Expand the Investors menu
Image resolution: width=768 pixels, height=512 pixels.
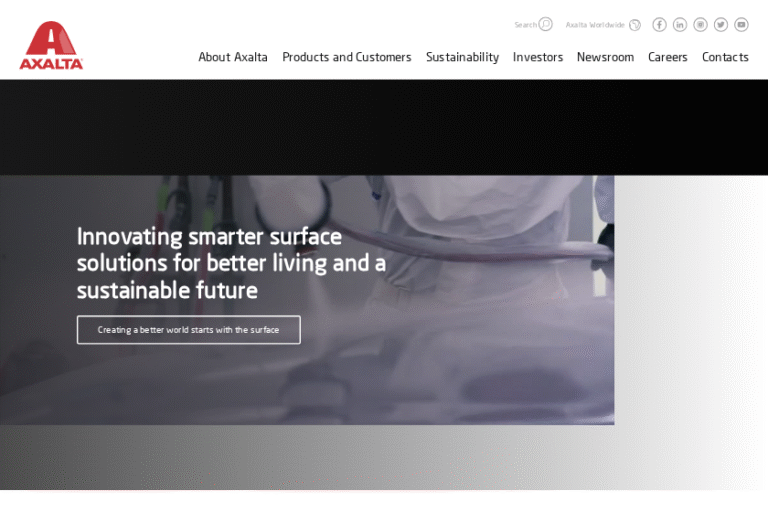pos(538,57)
